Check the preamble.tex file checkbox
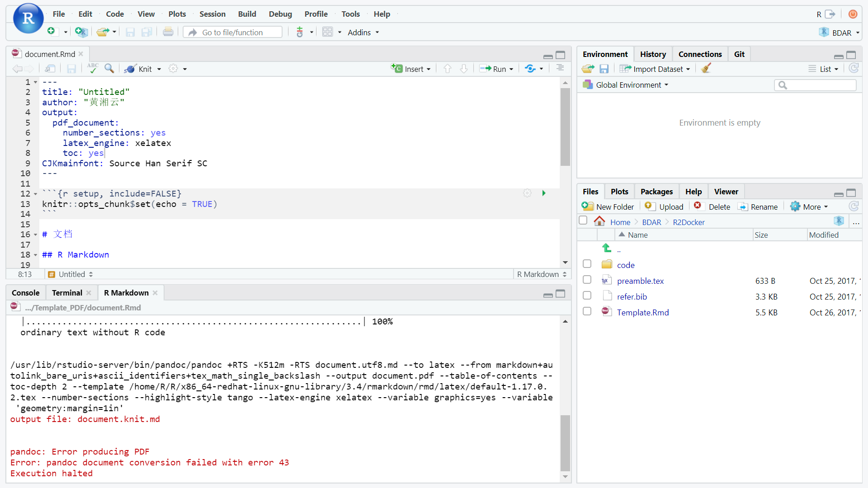This screenshot has height=488, width=868. pos(587,280)
